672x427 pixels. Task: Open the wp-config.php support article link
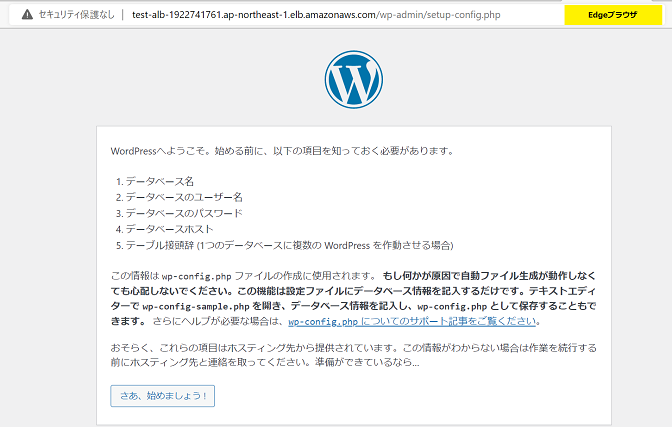click(412, 321)
